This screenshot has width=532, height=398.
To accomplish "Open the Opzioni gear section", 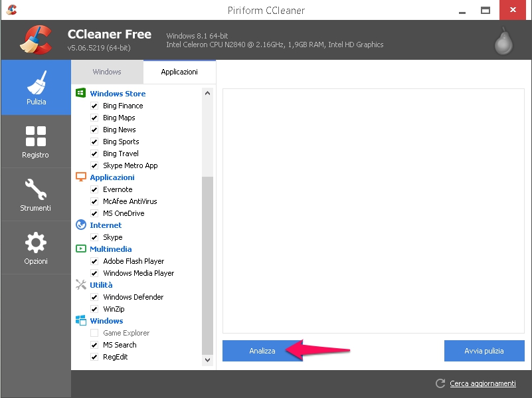I will (x=36, y=247).
